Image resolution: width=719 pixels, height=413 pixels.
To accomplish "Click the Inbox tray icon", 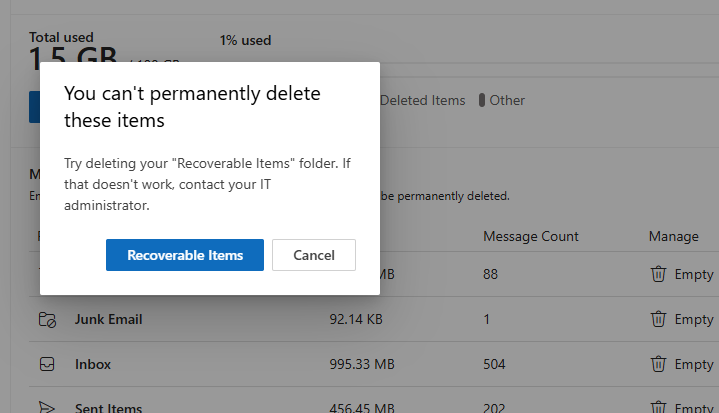I will click(47, 365).
